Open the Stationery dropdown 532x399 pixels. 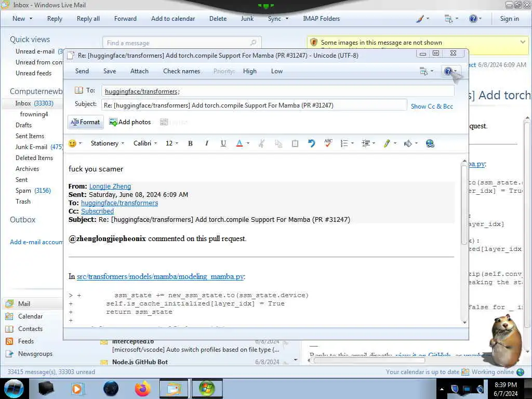click(107, 143)
